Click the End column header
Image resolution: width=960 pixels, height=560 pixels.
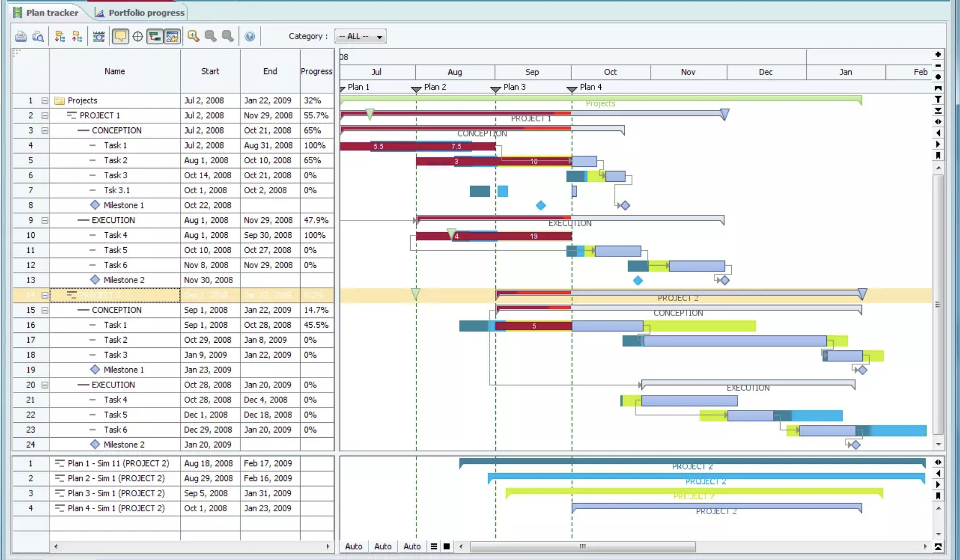(270, 71)
